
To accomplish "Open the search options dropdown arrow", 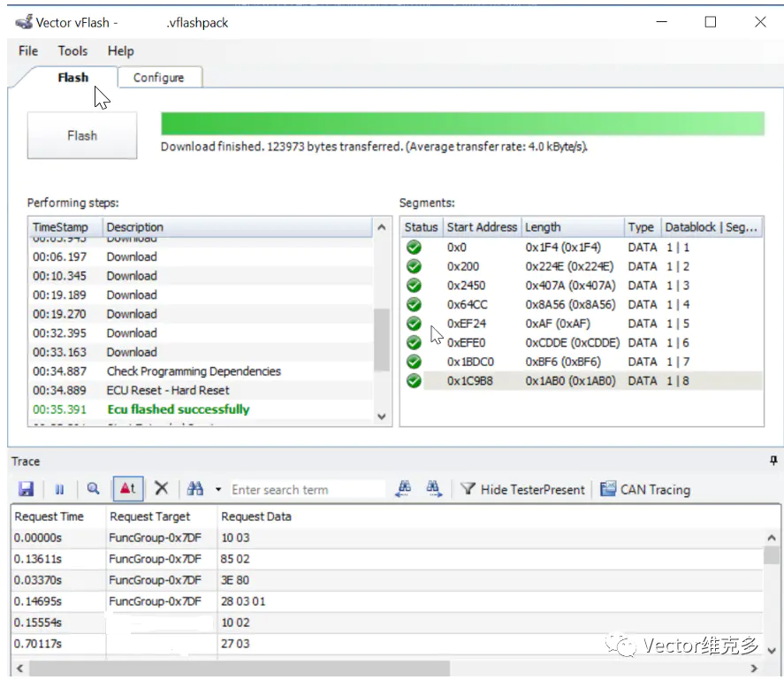I will tap(218, 489).
